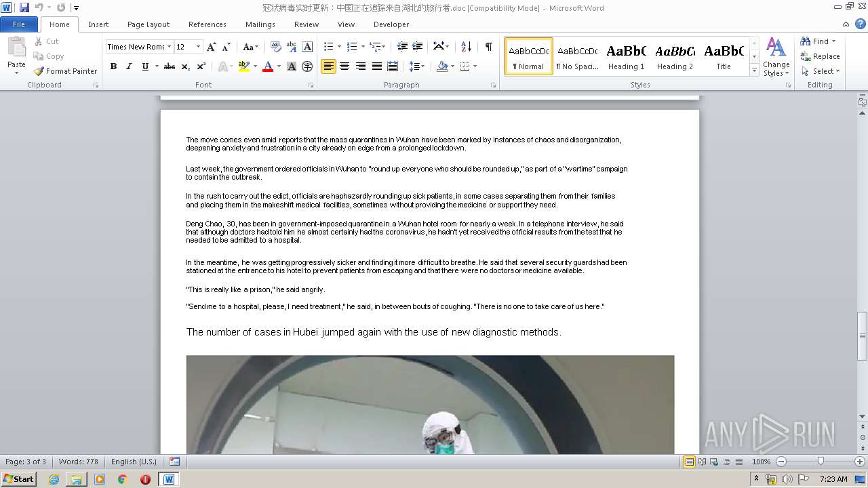Click the macro recording status icon
The width and height of the screenshot is (868, 488).
click(x=175, y=462)
